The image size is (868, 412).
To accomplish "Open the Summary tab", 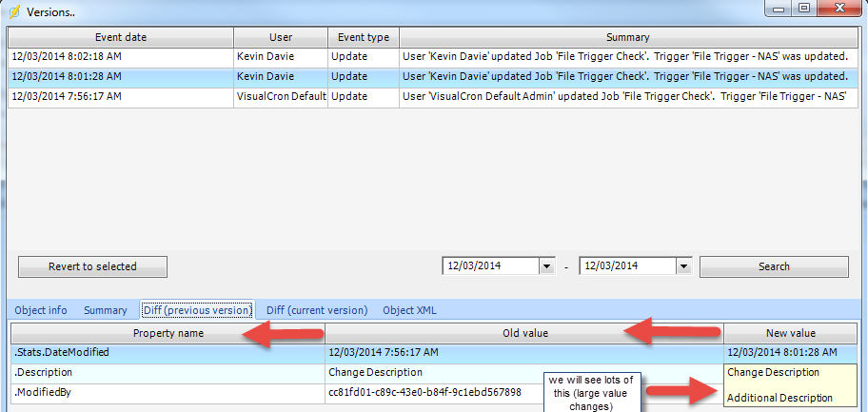I will pyautogui.click(x=105, y=310).
